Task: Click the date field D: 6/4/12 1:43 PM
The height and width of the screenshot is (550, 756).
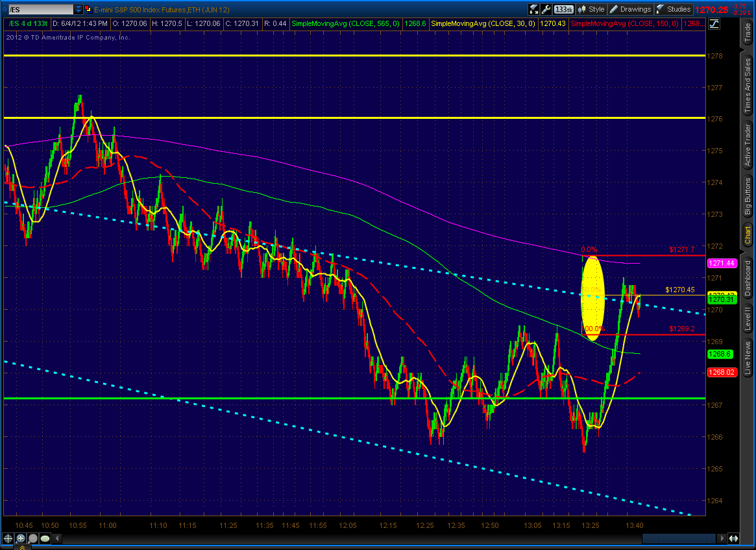Action: (80, 23)
